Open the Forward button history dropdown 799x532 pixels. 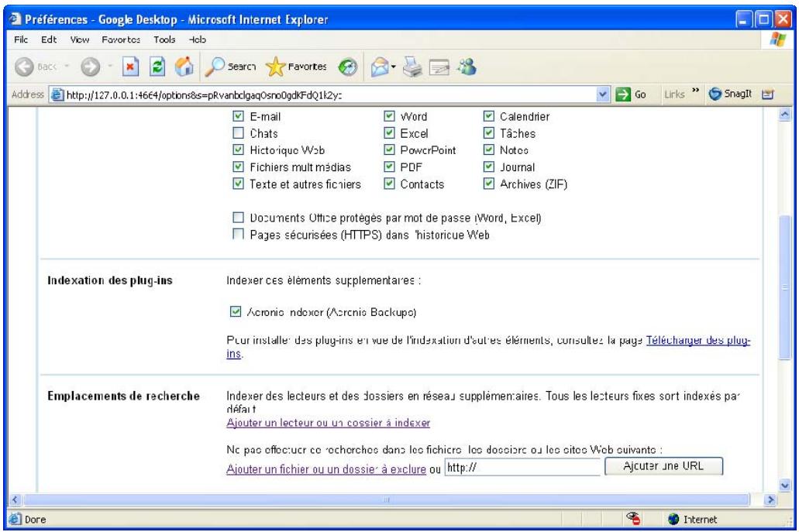click(x=110, y=67)
